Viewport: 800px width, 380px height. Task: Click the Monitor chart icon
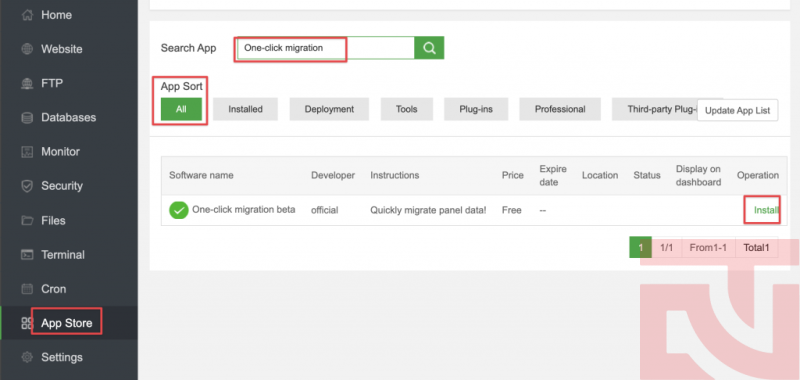click(27, 151)
